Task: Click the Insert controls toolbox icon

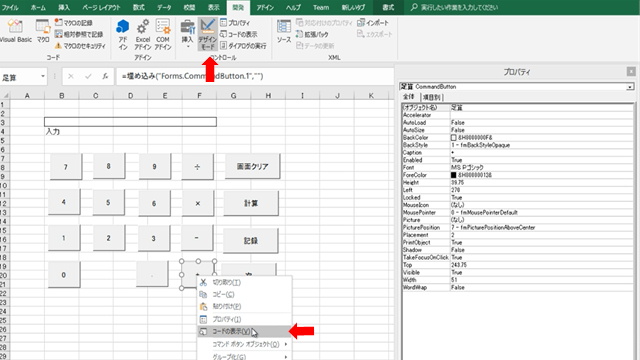Action: coord(187,27)
